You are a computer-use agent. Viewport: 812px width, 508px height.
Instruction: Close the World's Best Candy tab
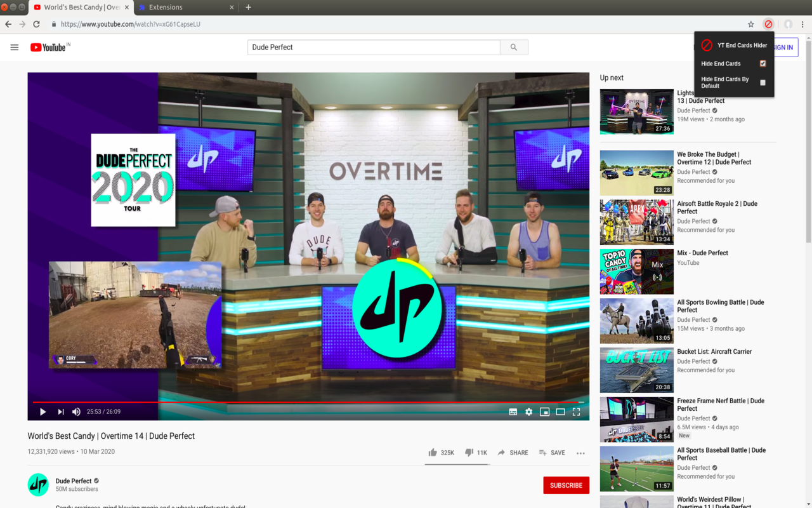click(x=127, y=8)
